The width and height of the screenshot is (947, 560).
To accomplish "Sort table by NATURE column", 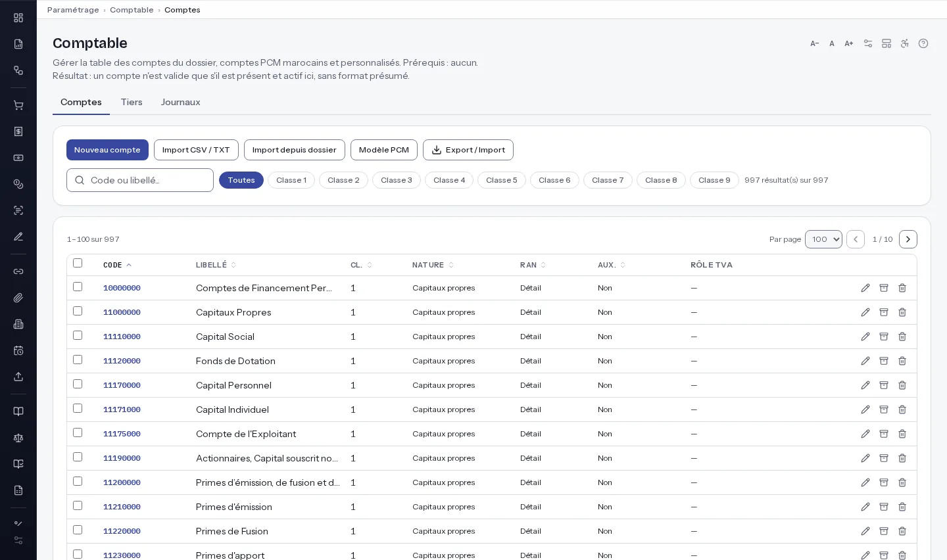I will [433, 265].
